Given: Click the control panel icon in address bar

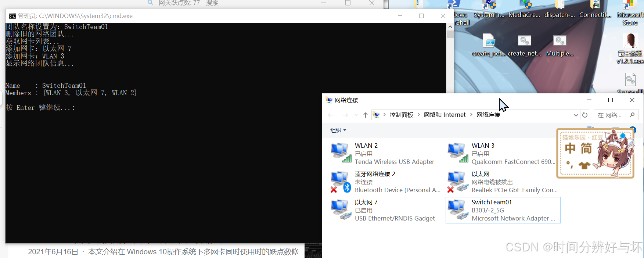Looking at the screenshot, I should [376, 115].
